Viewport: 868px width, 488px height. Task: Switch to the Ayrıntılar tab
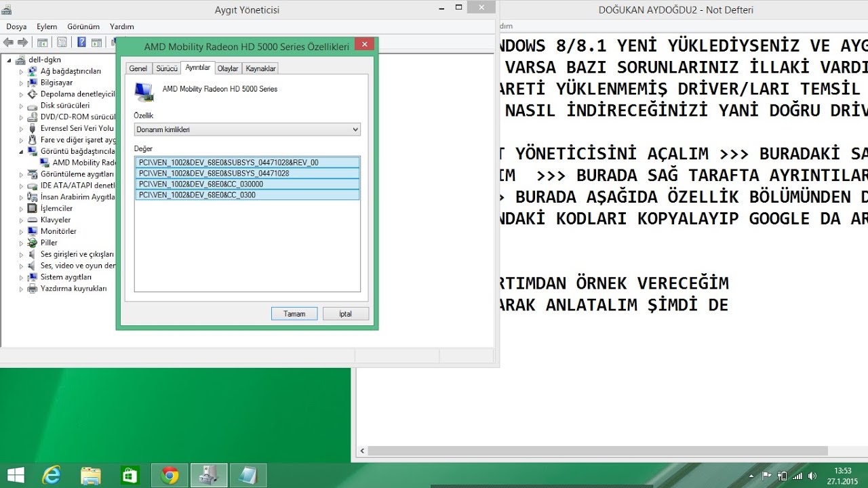[198, 68]
